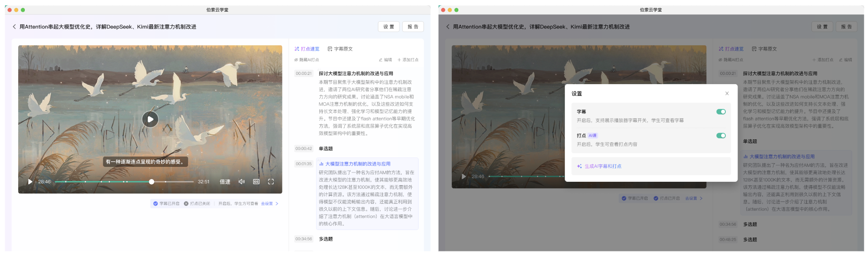This screenshot has width=868, height=258.
Task: Follow 去设置 link in right window
Action: (x=694, y=199)
